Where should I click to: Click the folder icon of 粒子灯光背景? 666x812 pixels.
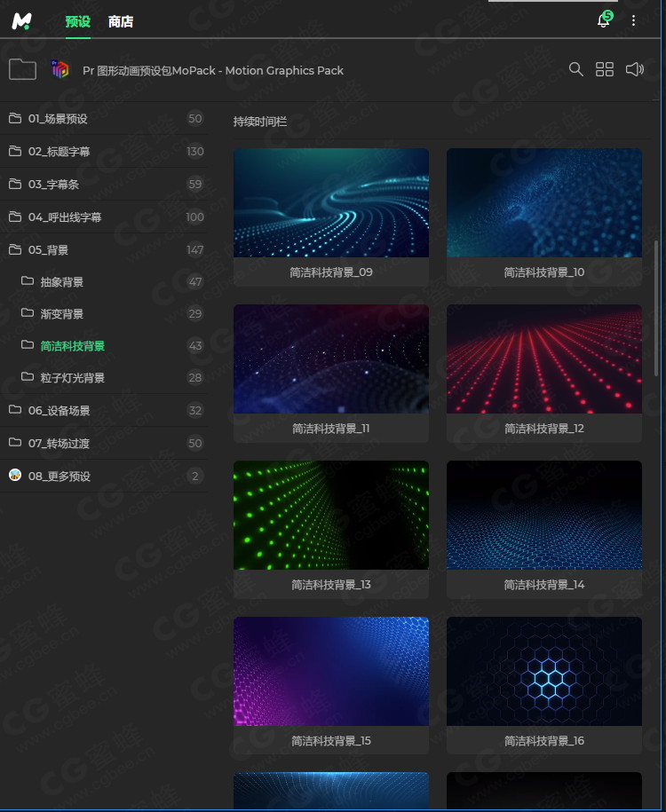[28, 376]
